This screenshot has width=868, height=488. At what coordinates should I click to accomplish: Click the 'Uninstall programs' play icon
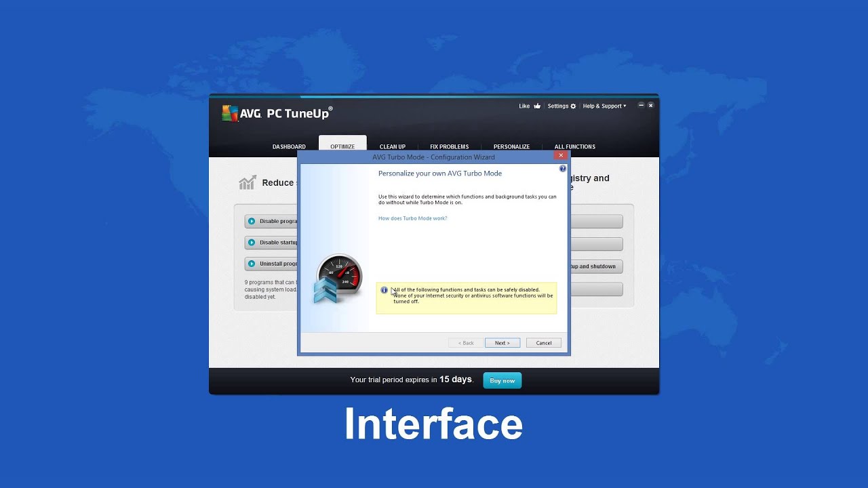tap(252, 264)
